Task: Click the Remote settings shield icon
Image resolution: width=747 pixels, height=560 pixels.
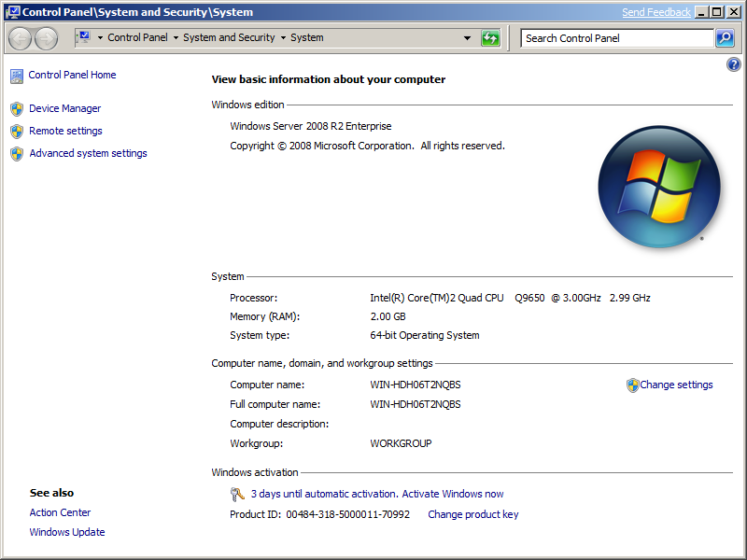Action: (16, 131)
